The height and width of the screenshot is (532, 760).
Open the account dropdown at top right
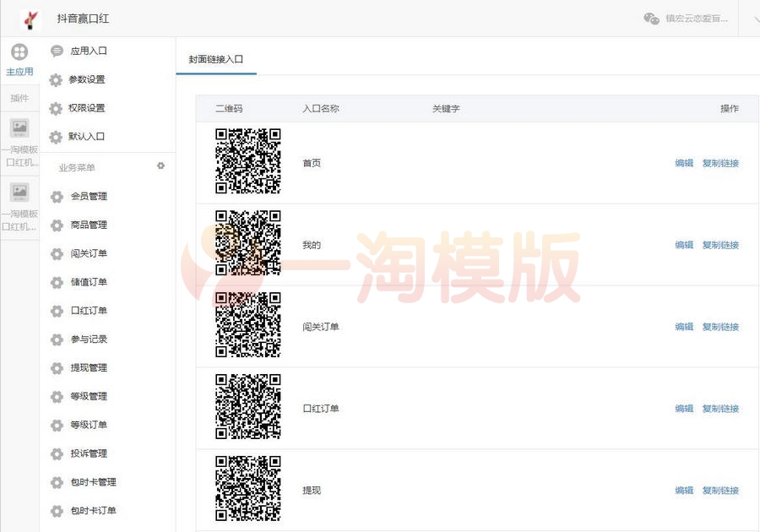pyautogui.click(x=754, y=18)
